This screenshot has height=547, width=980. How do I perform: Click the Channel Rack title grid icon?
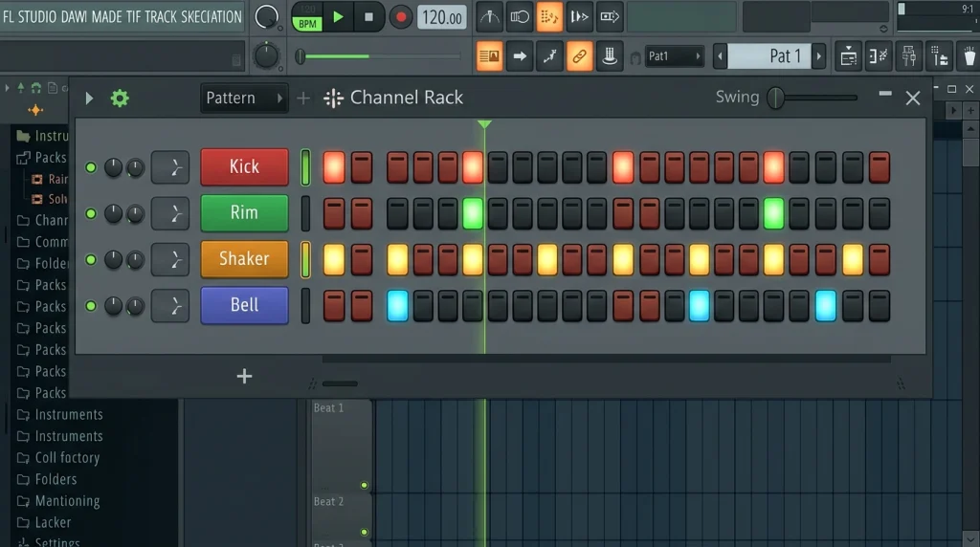coord(333,98)
